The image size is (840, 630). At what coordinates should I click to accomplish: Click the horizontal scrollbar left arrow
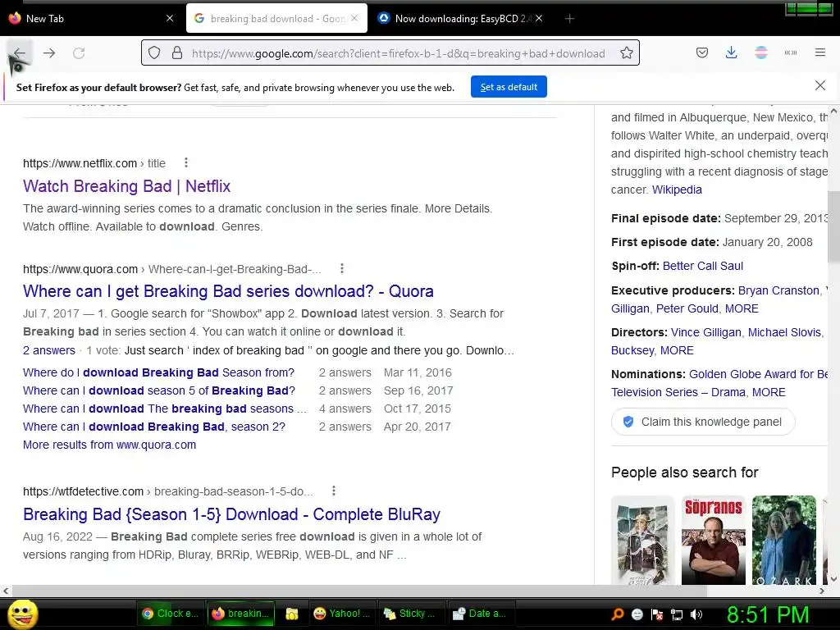point(6,591)
